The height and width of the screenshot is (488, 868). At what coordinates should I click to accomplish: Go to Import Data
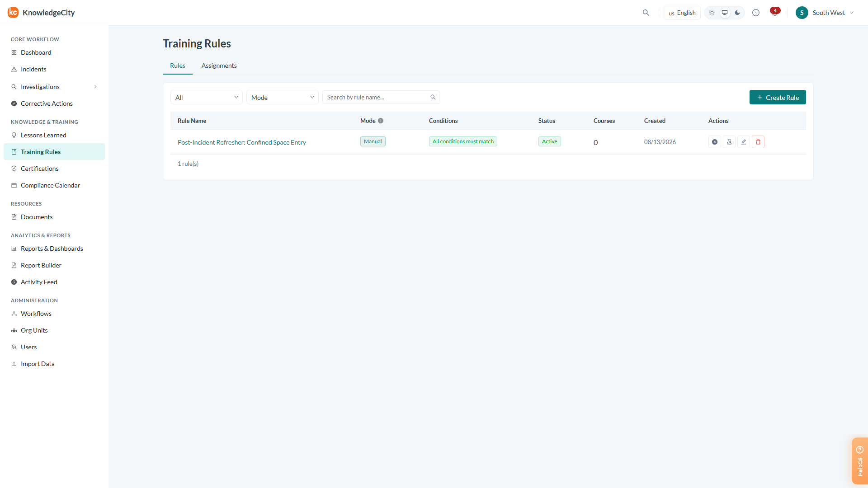pos(54,364)
